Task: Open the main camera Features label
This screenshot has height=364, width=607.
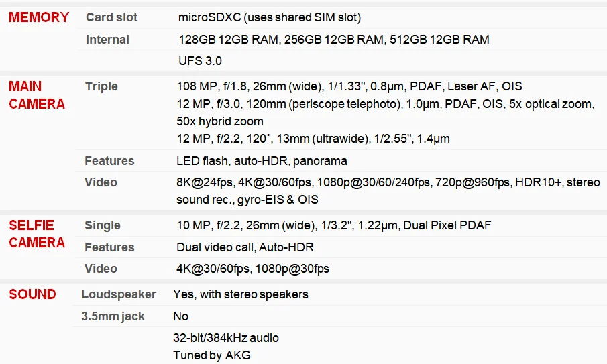Action: (x=109, y=160)
